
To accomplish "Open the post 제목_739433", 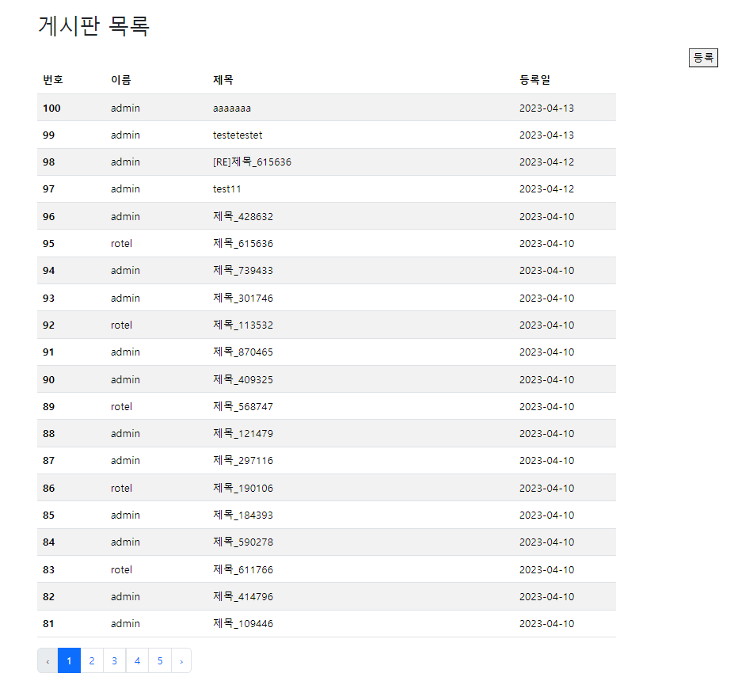I will click(243, 270).
